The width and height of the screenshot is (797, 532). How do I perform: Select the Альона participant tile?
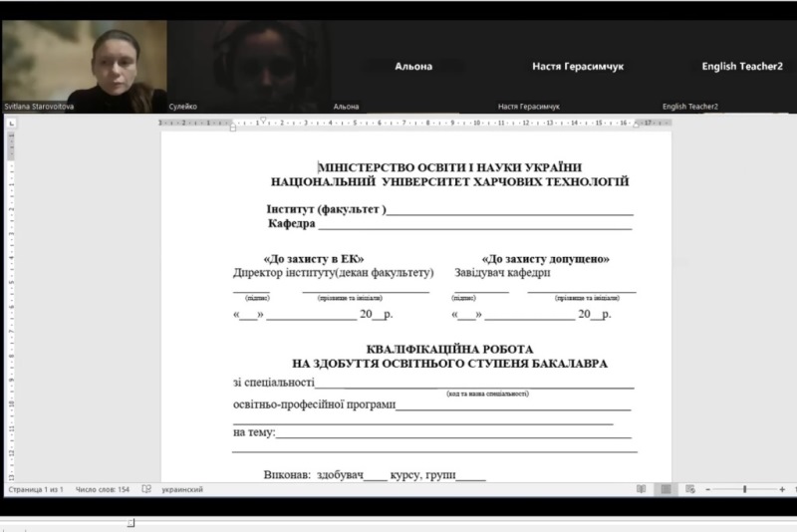pos(413,67)
